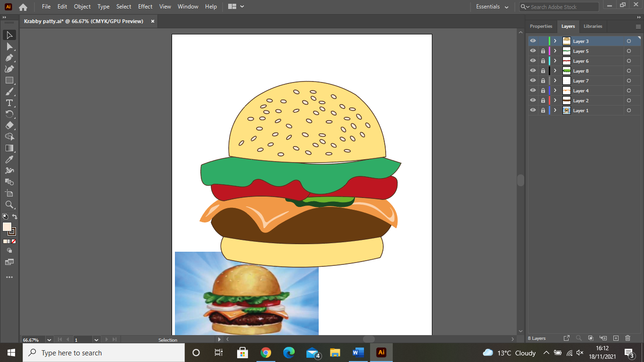
Task: Open the Essentials workspace dropdown
Action: pyautogui.click(x=492, y=7)
